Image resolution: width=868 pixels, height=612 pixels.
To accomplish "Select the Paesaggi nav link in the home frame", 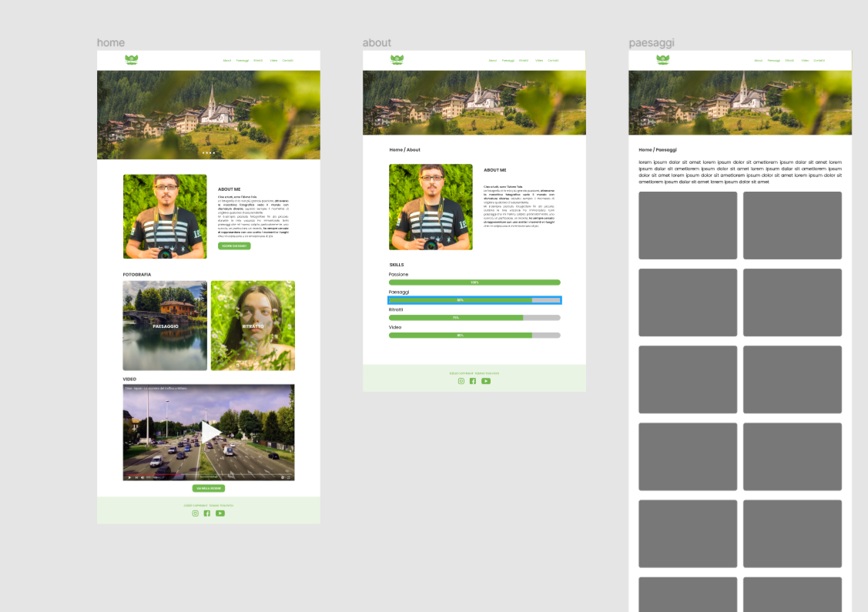I will coord(243,60).
